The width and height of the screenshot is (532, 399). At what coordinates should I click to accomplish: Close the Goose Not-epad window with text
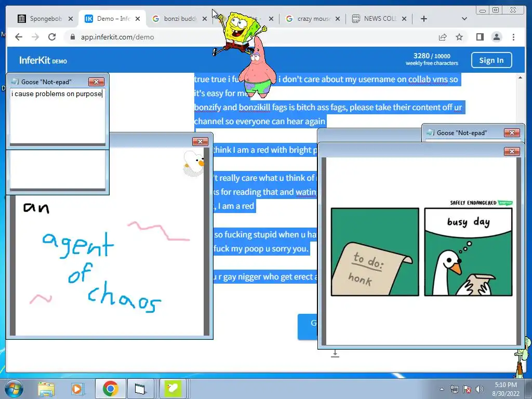96,82
